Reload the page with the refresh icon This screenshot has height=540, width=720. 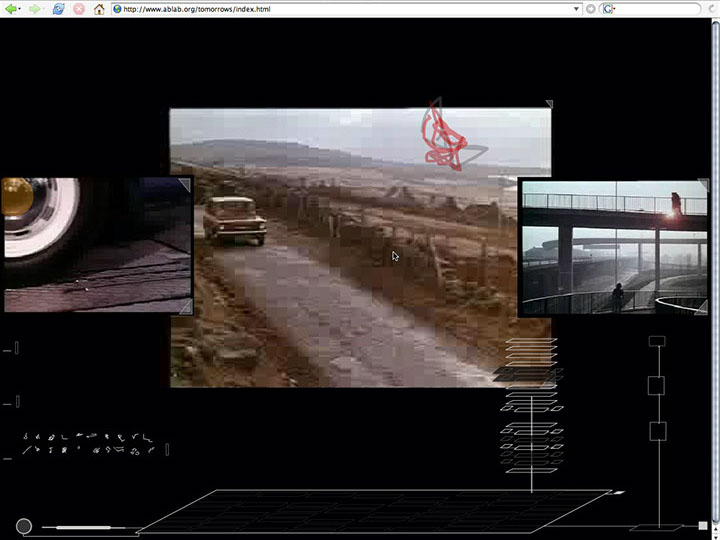click(x=58, y=9)
